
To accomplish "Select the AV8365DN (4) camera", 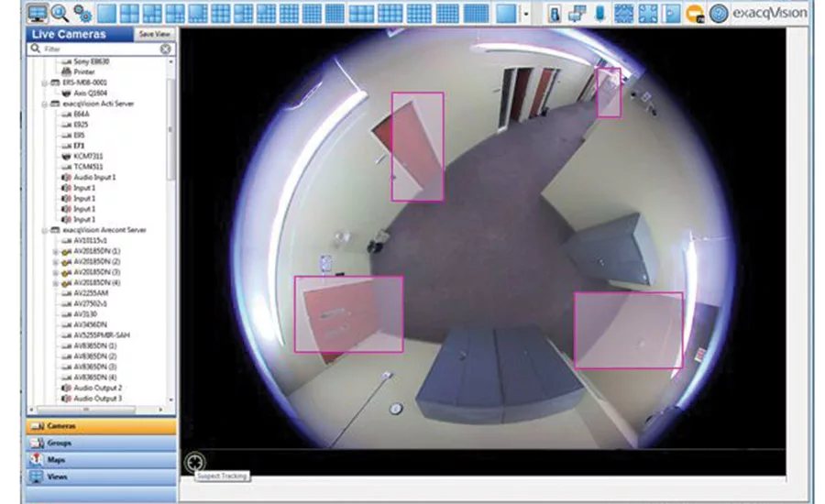I will (95, 378).
